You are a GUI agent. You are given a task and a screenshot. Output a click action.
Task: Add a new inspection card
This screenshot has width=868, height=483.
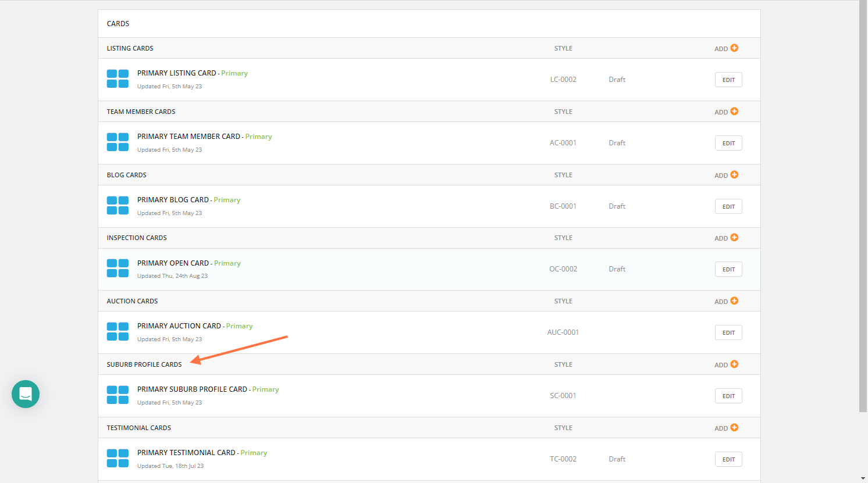pyautogui.click(x=726, y=238)
